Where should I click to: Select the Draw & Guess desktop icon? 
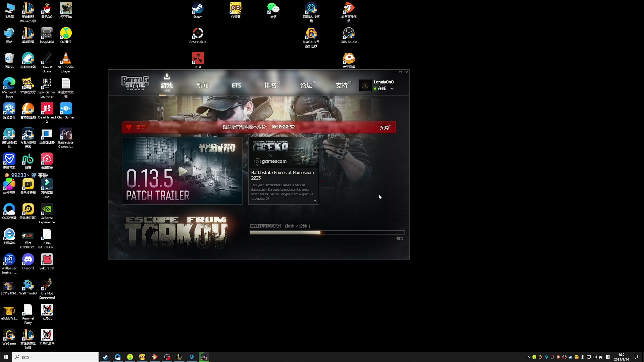tap(47, 63)
